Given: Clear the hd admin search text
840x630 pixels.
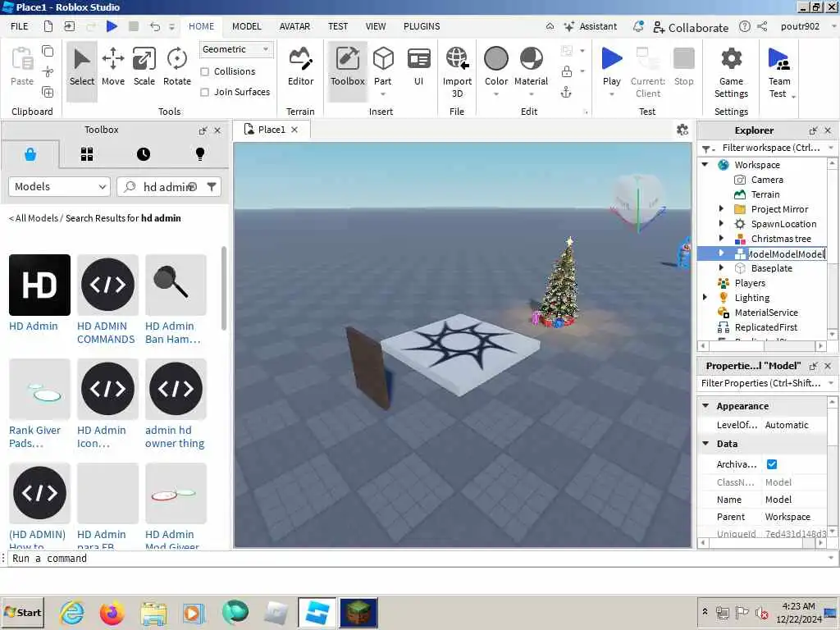Looking at the screenshot, I should click(192, 186).
